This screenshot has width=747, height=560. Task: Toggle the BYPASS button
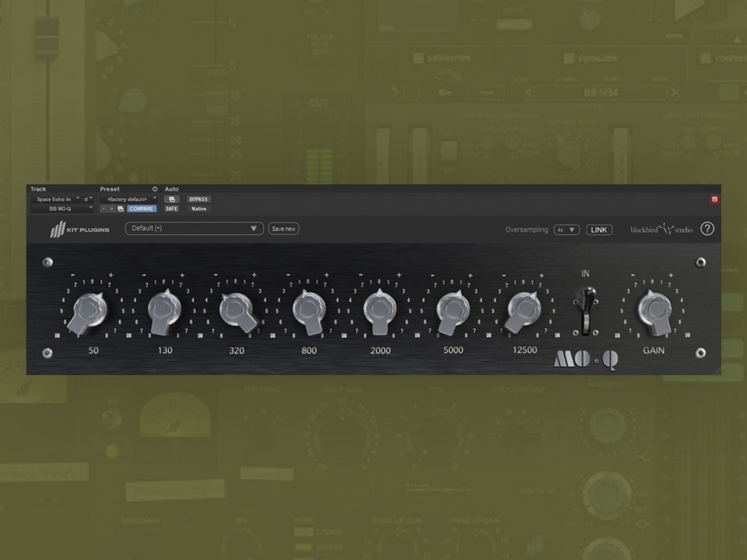[198, 199]
